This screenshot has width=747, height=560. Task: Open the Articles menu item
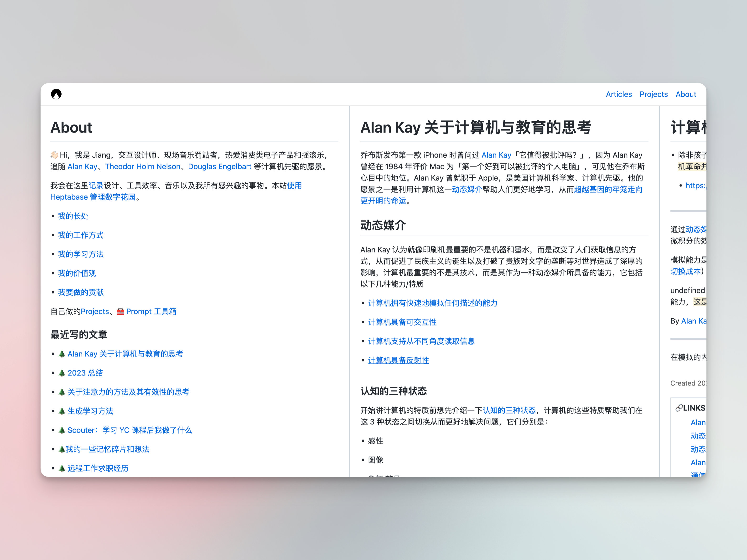pos(618,94)
